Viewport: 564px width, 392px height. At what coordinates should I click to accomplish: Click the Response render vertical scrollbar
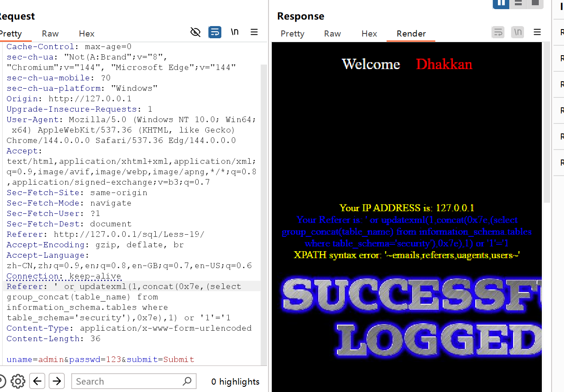coord(547,122)
